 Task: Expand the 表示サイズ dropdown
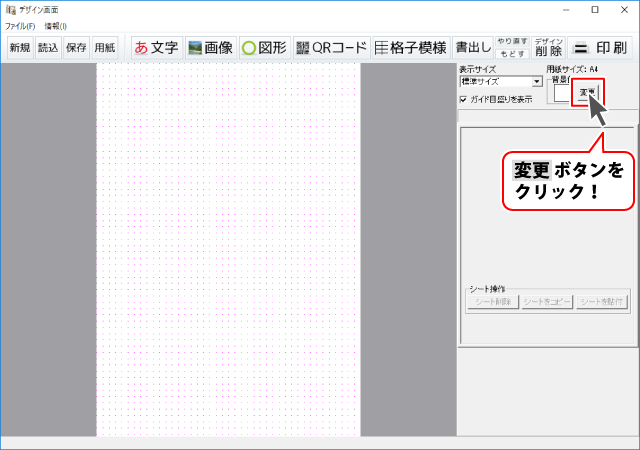click(x=537, y=81)
